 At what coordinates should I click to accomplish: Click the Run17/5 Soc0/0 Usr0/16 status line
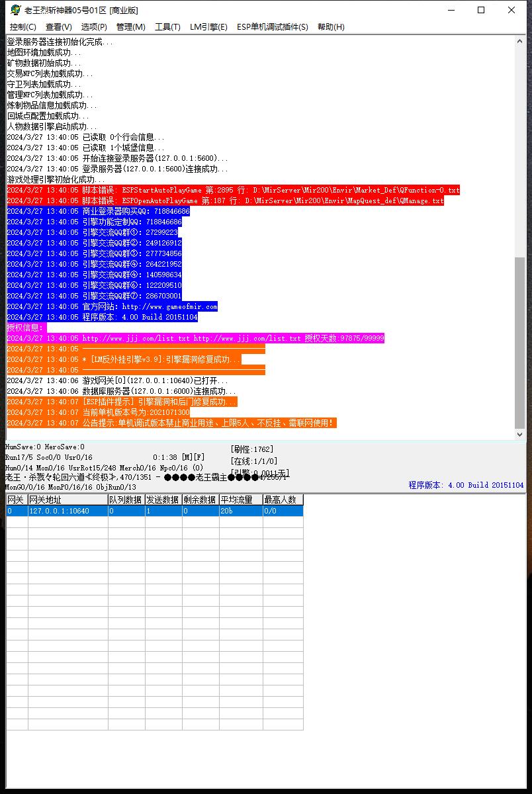(x=49, y=457)
